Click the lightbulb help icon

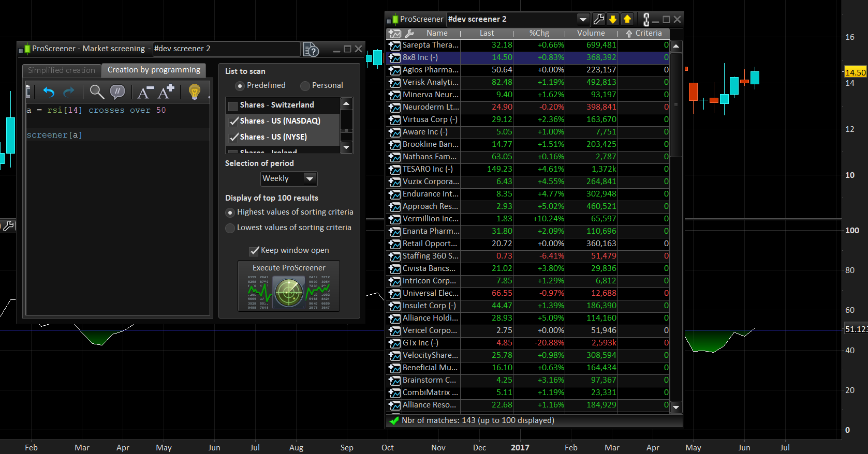[195, 92]
